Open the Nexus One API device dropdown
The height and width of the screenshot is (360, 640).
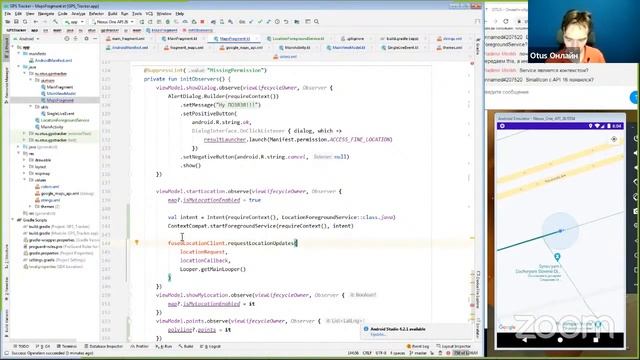113,22
